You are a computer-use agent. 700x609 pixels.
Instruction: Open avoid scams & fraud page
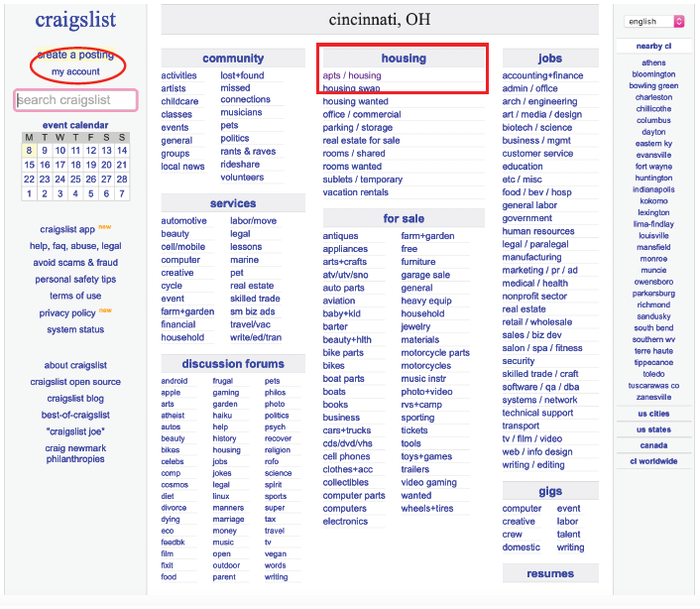75,263
